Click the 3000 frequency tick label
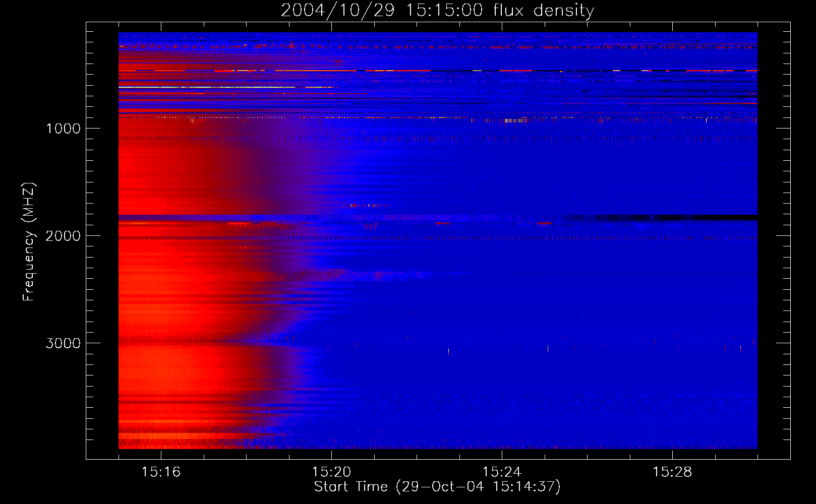816x504 pixels. 63,343
